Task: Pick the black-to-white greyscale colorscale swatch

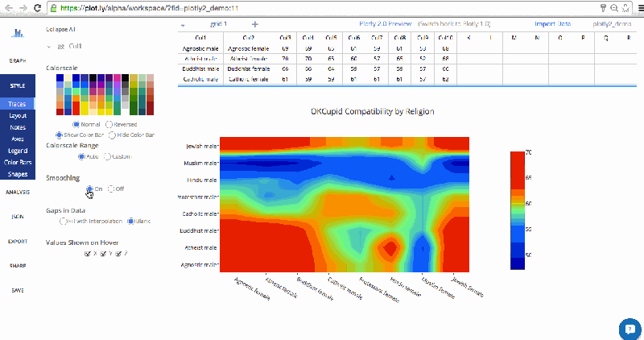Action: coord(126,94)
